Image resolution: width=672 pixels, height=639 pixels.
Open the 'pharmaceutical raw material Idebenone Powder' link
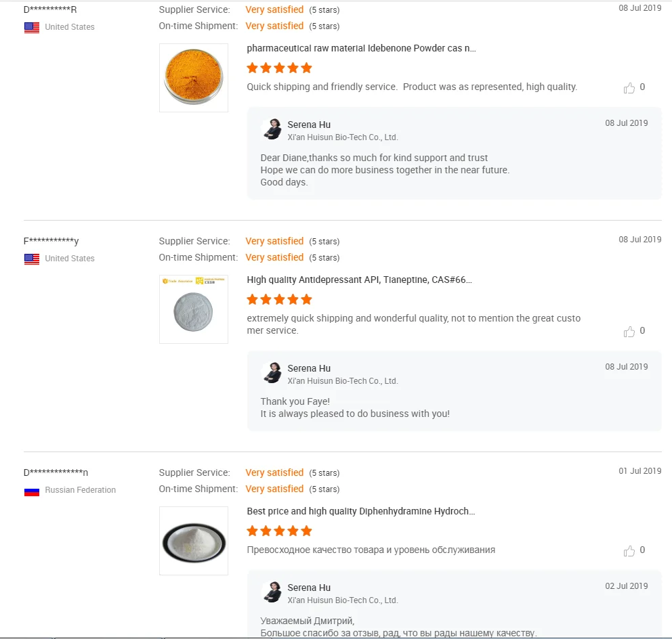tap(361, 49)
